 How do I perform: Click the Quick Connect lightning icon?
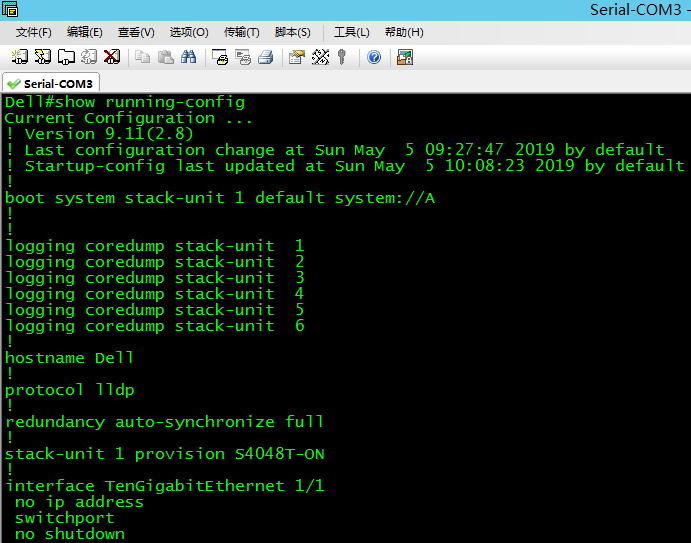[43, 57]
